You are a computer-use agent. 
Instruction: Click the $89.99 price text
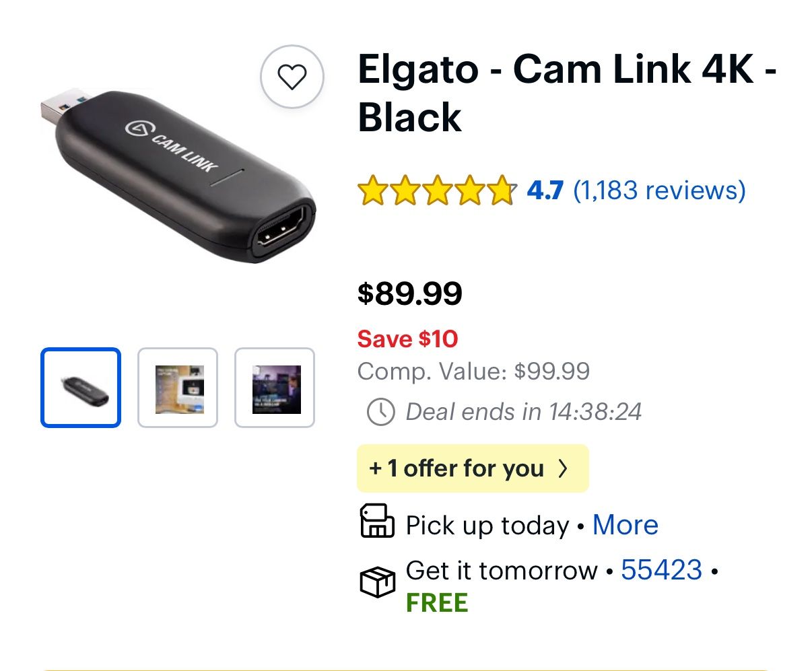pyautogui.click(x=410, y=293)
